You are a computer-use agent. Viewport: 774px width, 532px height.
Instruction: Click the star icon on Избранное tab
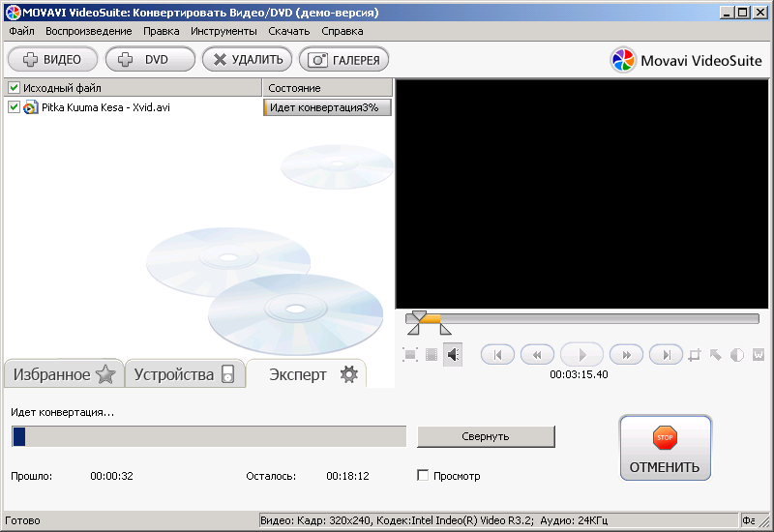[105, 374]
